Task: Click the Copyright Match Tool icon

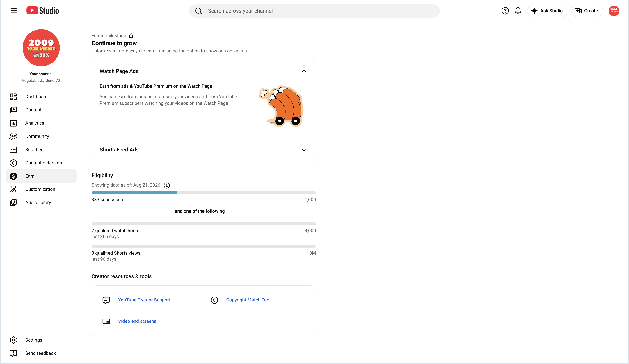Action: (x=214, y=300)
